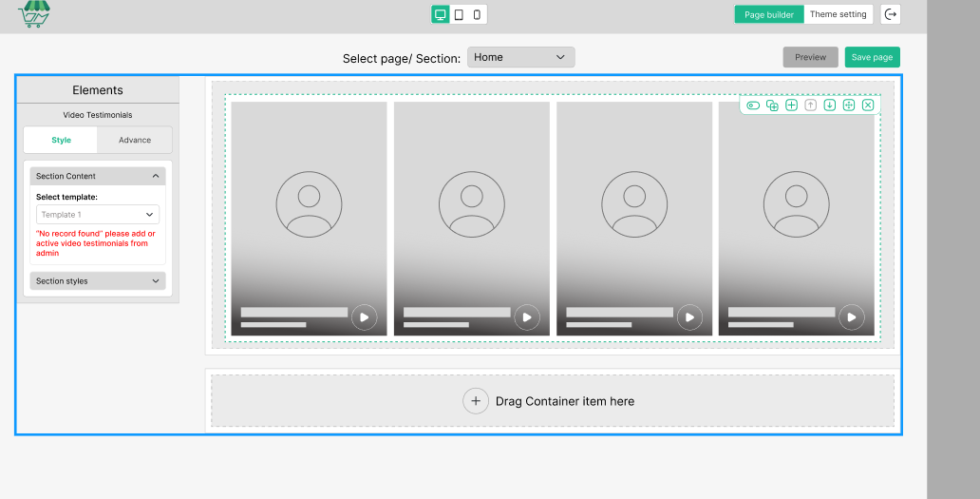The width and height of the screenshot is (980, 499).
Task: Move section down with arrow icon
Action: [829, 106]
